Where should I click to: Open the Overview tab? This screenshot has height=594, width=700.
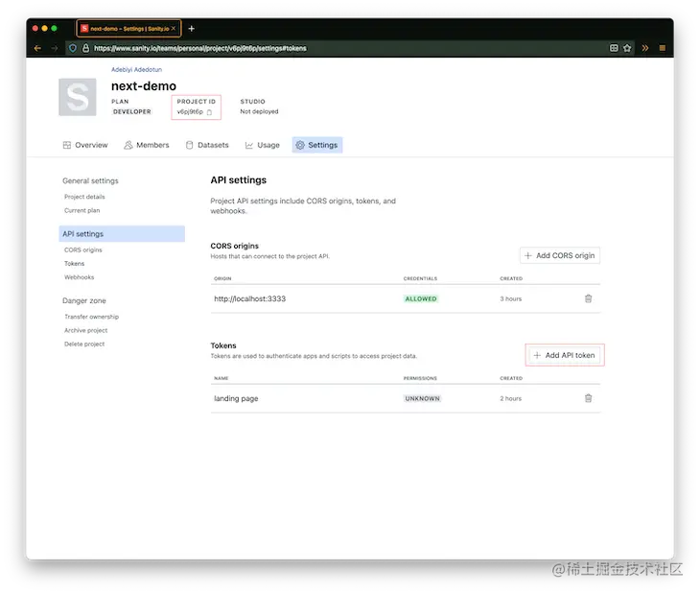[85, 145]
